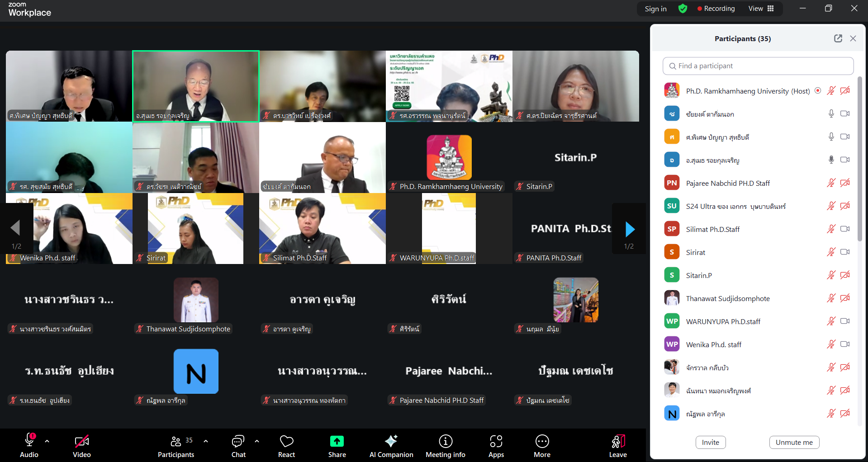Open the Apps panel
The image size is (868, 462).
coord(496,446)
